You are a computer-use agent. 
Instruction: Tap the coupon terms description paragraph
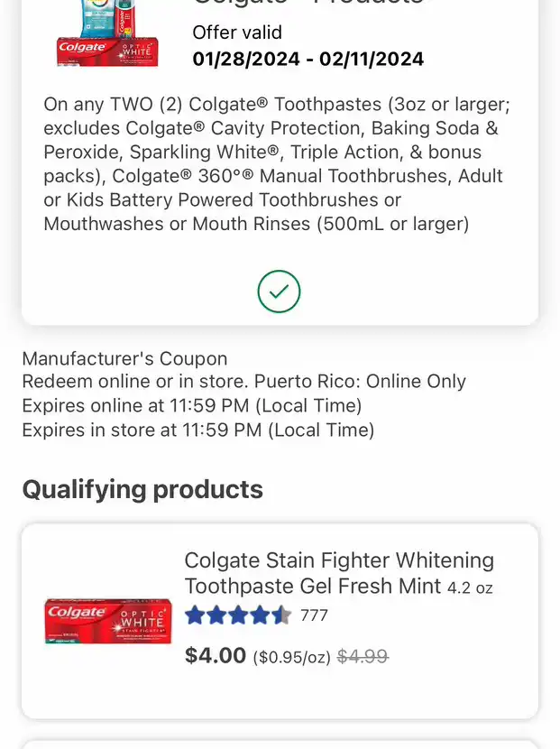click(x=277, y=164)
